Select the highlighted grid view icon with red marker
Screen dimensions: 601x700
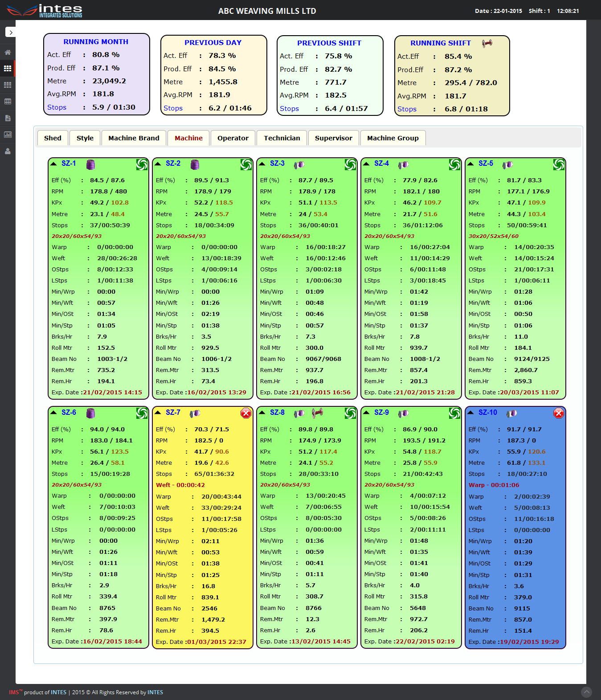8,69
